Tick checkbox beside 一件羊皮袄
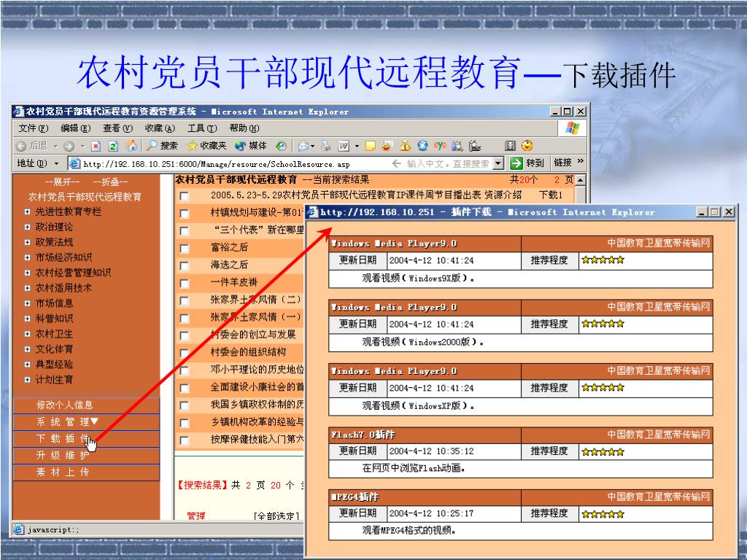Image resolution: width=747 pixels, height=560 pixels. tap(185, 284)
